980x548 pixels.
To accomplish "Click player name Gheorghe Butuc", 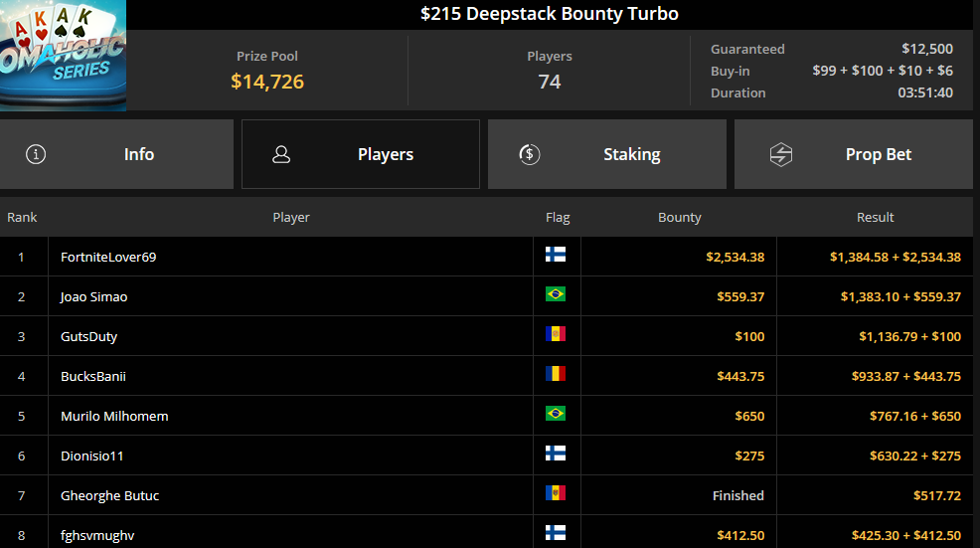I will pos(110,495).
